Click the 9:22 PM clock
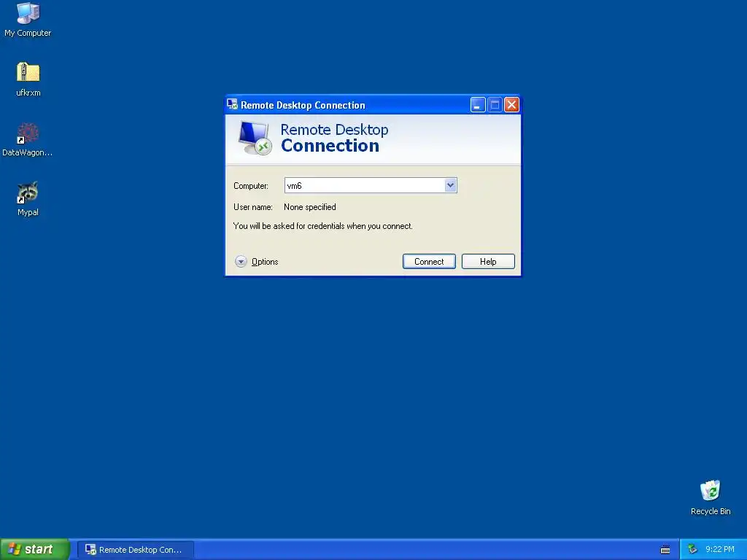Screen dimensions: 747x560 click(719, 549)
